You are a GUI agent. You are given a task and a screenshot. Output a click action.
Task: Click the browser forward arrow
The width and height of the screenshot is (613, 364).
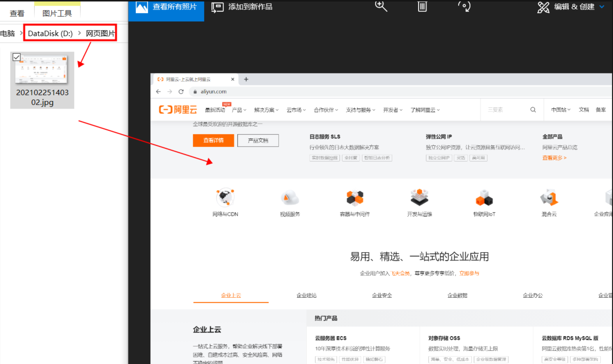pos(169,92)
